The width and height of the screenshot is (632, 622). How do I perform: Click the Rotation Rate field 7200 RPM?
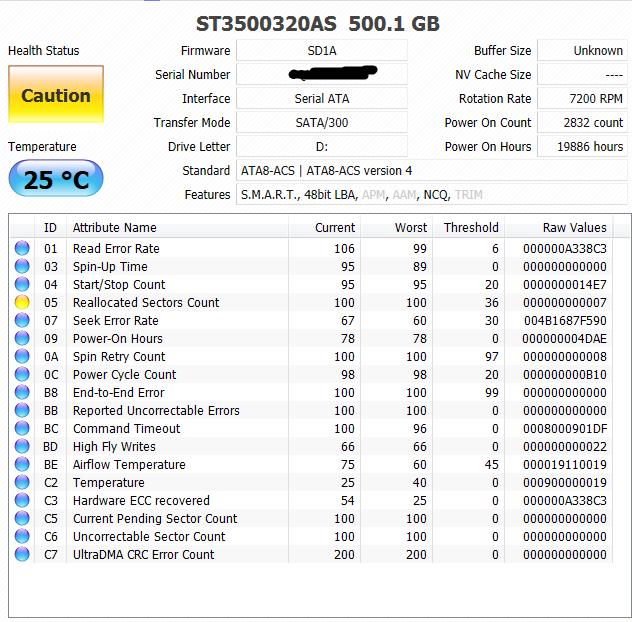[x=582, y=98]
